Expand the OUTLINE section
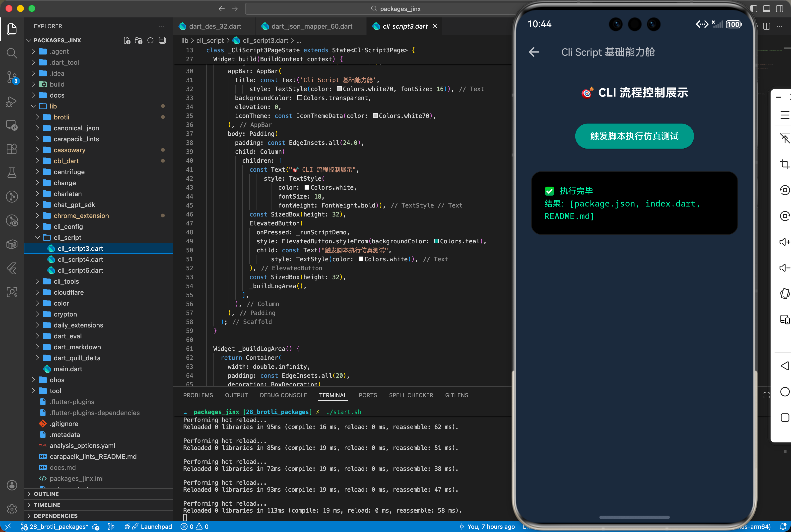This screenshot has width=791, height=532. pyautogui.click(x=46, y=494)
